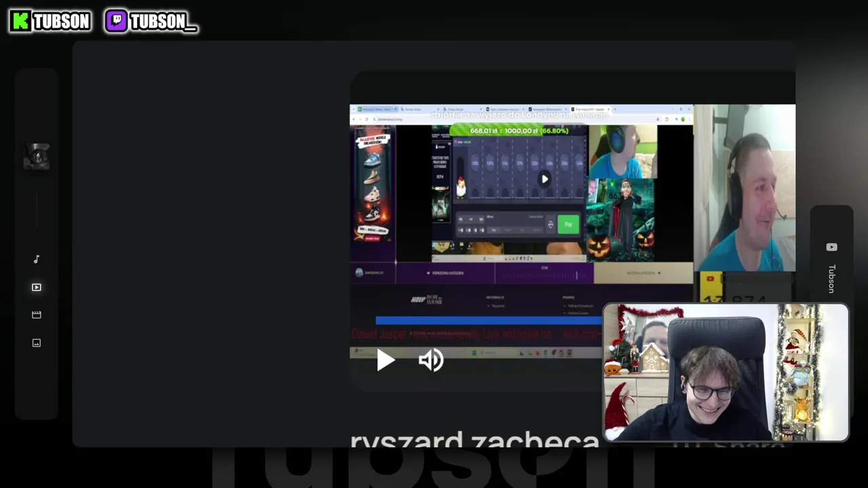
Task: Click the small child webcam inside video
Action: coord(622,151)
